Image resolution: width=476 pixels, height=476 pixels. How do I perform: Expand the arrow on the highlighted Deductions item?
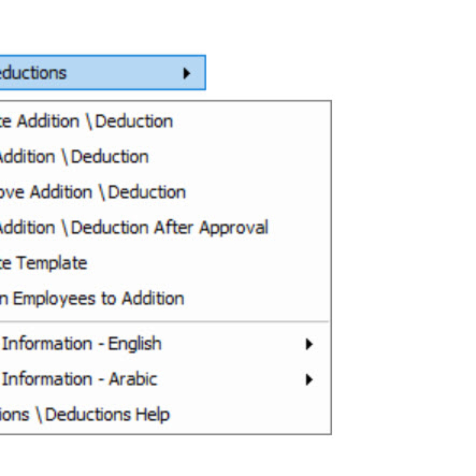point(187,73)
